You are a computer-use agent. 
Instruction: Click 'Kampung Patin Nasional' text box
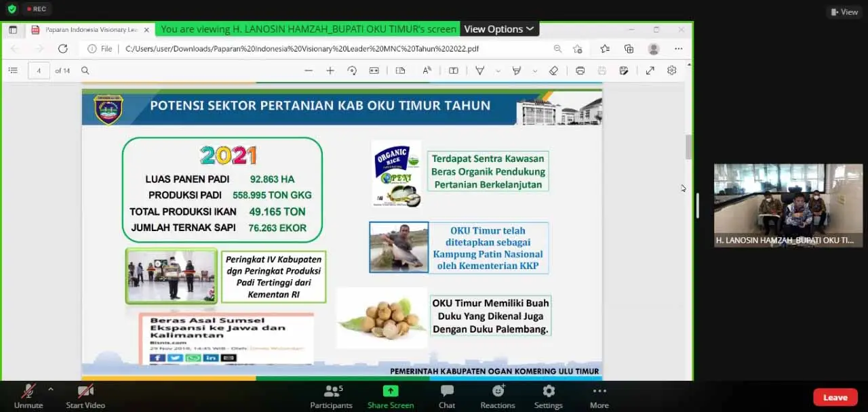pyautogui.click(x=488, y=248)
